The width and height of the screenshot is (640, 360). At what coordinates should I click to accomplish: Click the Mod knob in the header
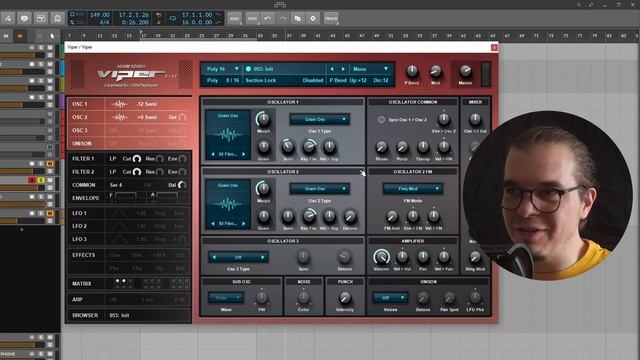click(436, 71)
